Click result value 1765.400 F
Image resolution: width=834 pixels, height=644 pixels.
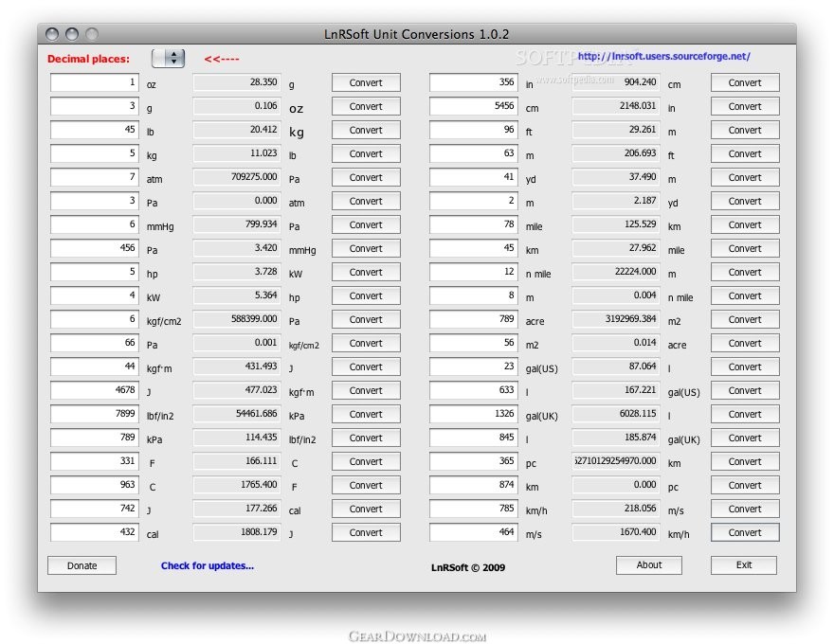click(x=237, y=485)
